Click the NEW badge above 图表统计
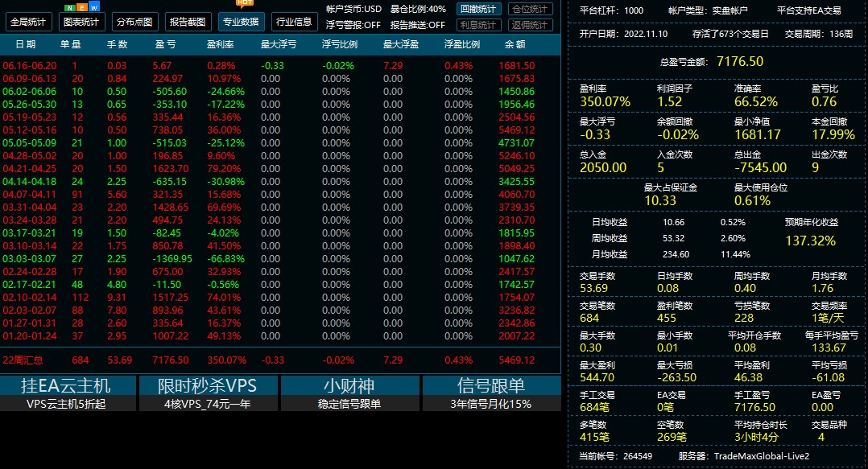 click(x=82, y=7)
